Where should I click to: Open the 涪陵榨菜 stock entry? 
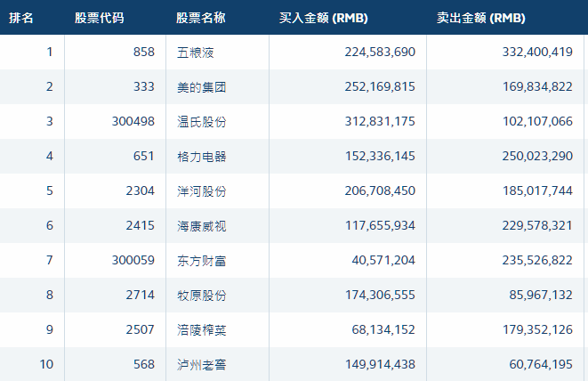point(201,330)
